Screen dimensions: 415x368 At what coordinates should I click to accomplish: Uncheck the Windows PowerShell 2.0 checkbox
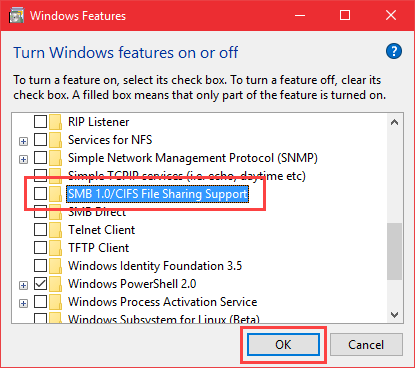click(x=40, y=284)
